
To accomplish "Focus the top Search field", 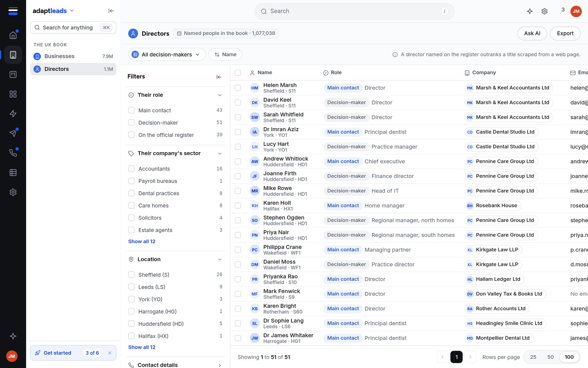I will coord(354,11).
